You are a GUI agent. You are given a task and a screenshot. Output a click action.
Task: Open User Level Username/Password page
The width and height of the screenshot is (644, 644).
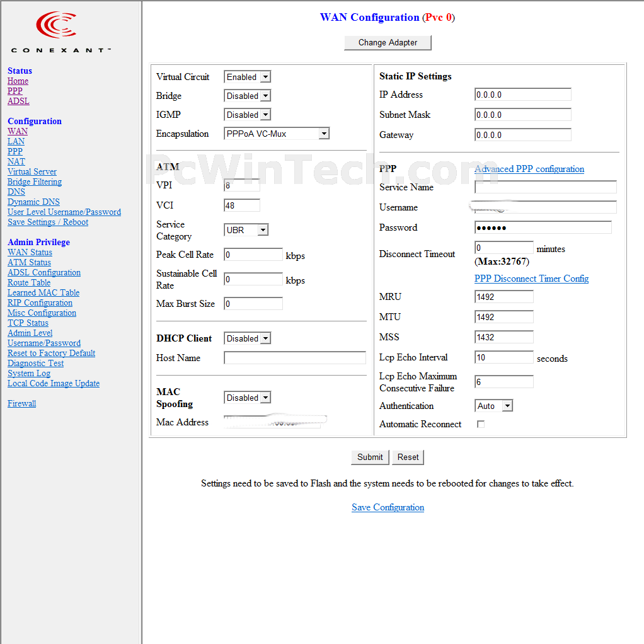[64, 212]
